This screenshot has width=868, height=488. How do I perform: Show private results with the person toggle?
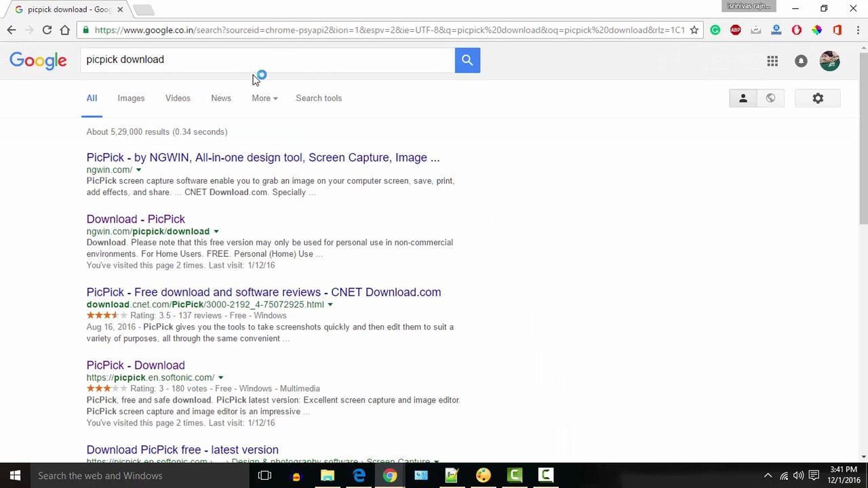[743, 98]
